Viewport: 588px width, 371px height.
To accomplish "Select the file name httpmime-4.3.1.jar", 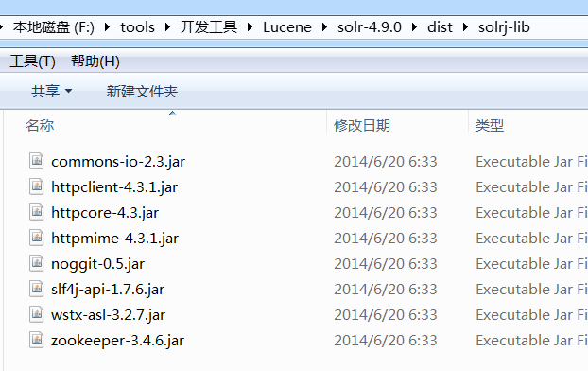I will pyautogui.click(x=114, y=238).
